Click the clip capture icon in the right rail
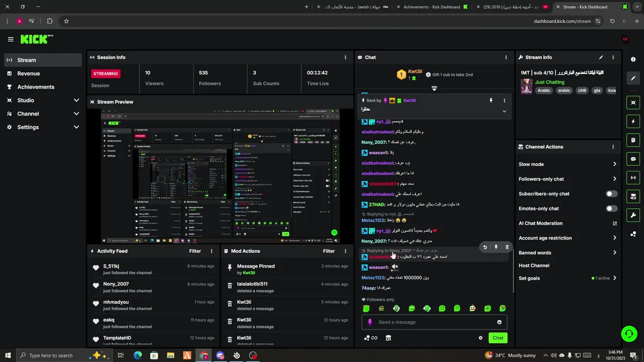The image size is (644, 362). point(633,103)
